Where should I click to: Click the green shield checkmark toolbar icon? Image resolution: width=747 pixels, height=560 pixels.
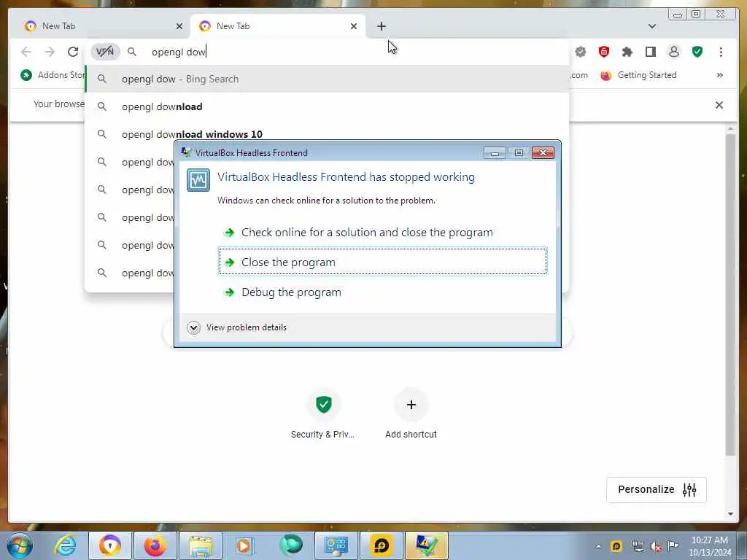(697, 52)
